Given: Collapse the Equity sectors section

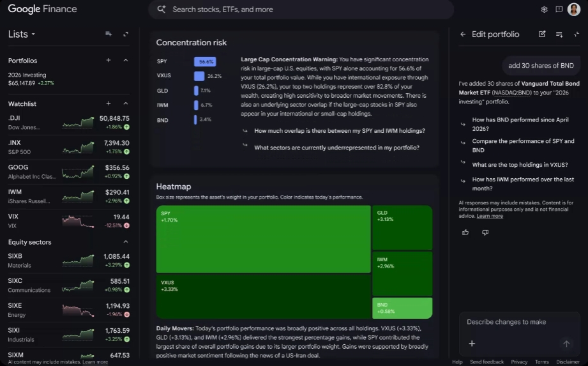Looking at the screenshot, I should [x=126, y=242].
